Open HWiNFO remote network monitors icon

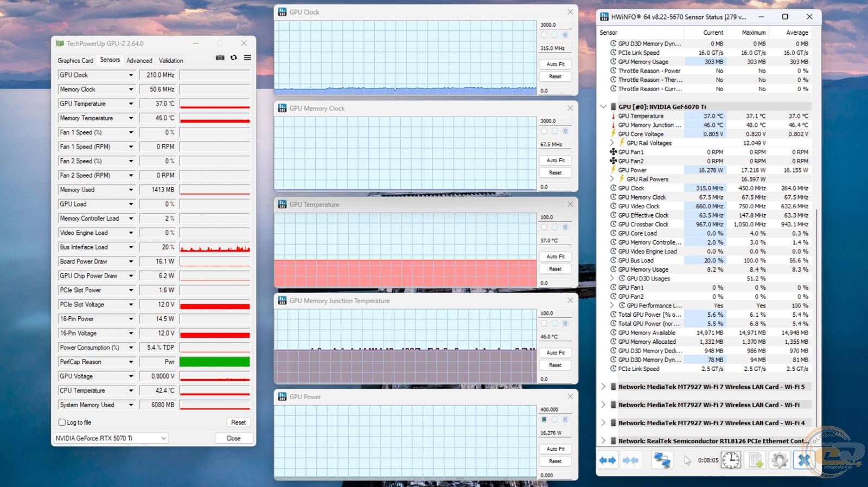click(x=662, y=460)
